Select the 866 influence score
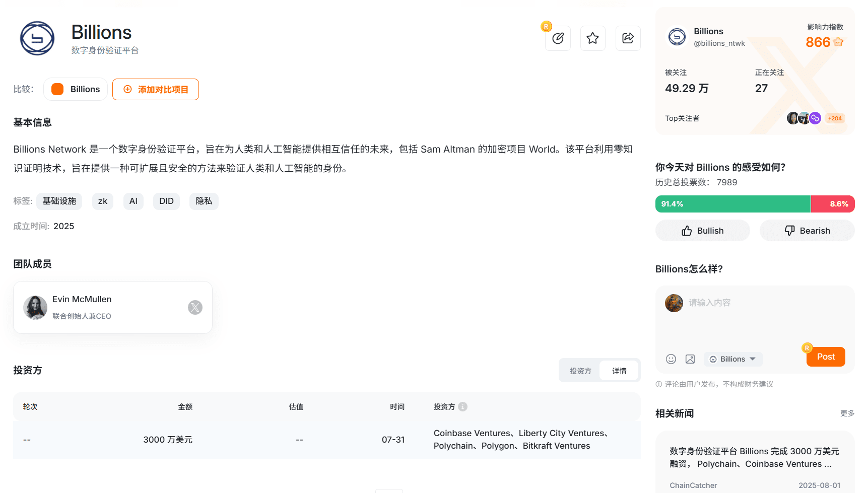Image resolution: width=868 pixels, height=493 pixels. [x=818, y=42]
